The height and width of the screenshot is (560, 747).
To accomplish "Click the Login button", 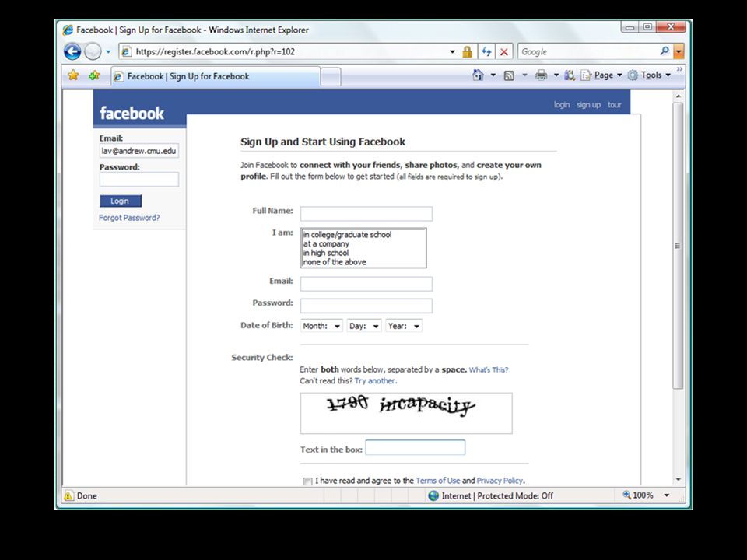I will click(121, 201).
